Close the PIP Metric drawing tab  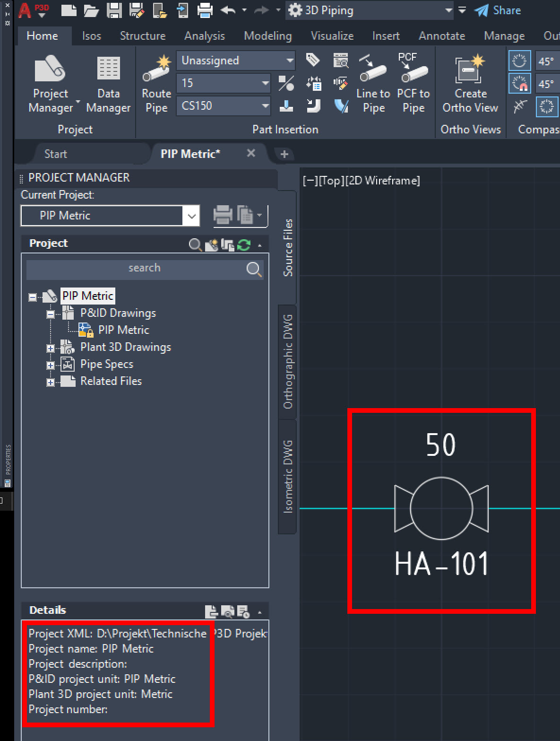(251, 153)
